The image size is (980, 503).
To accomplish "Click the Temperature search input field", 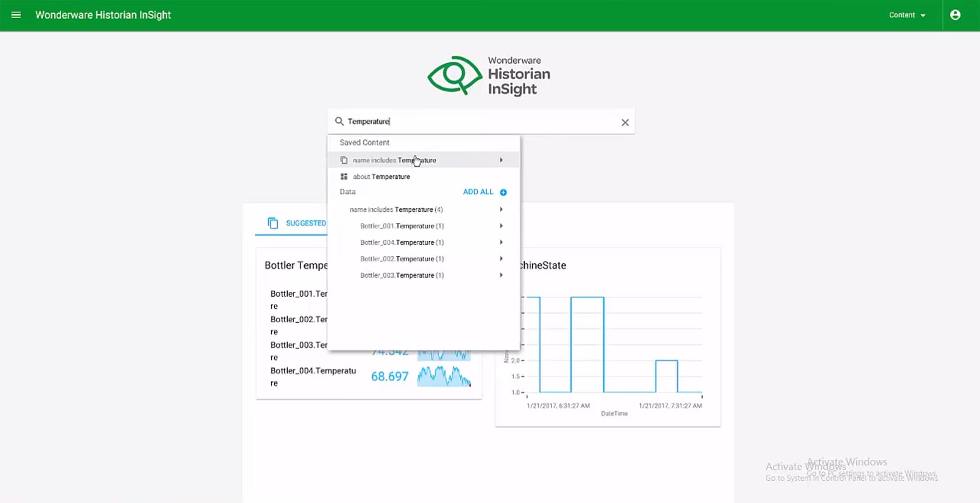I will pos(481,122).
